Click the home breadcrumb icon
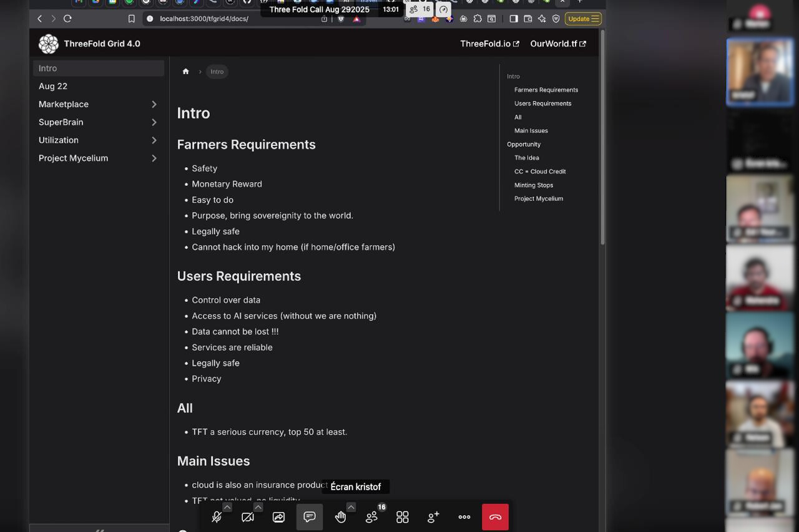 point(185,72)
